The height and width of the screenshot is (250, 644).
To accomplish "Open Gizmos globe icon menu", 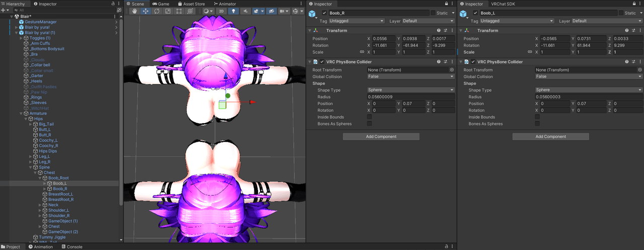I will [296, 11].
